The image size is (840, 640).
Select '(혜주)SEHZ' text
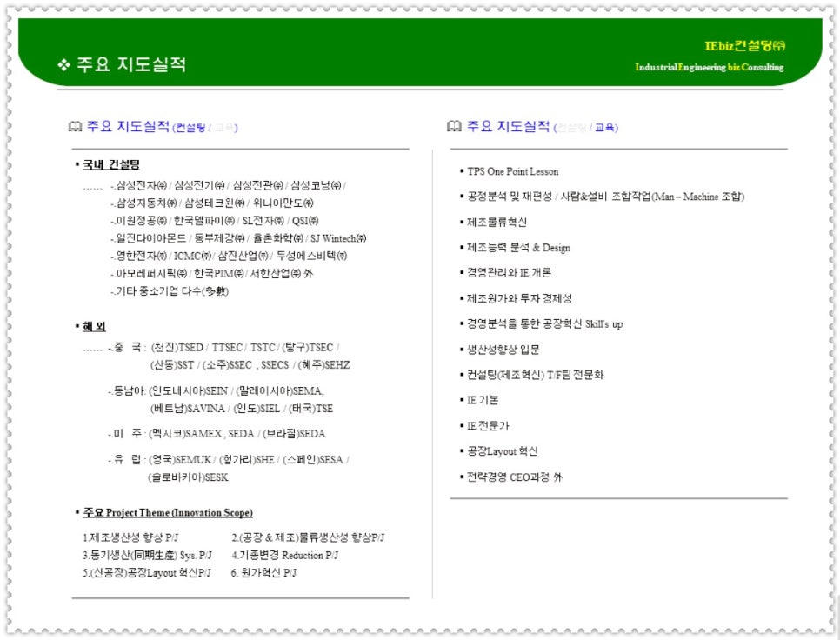324,365
